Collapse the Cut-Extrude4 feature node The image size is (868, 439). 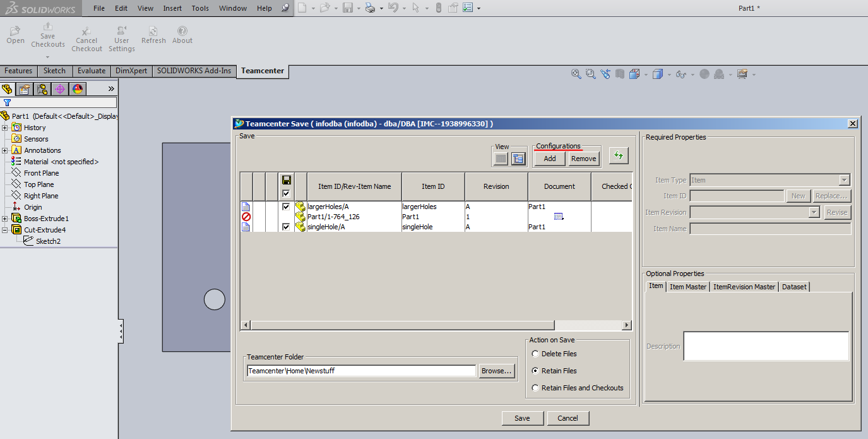[4, 230]
